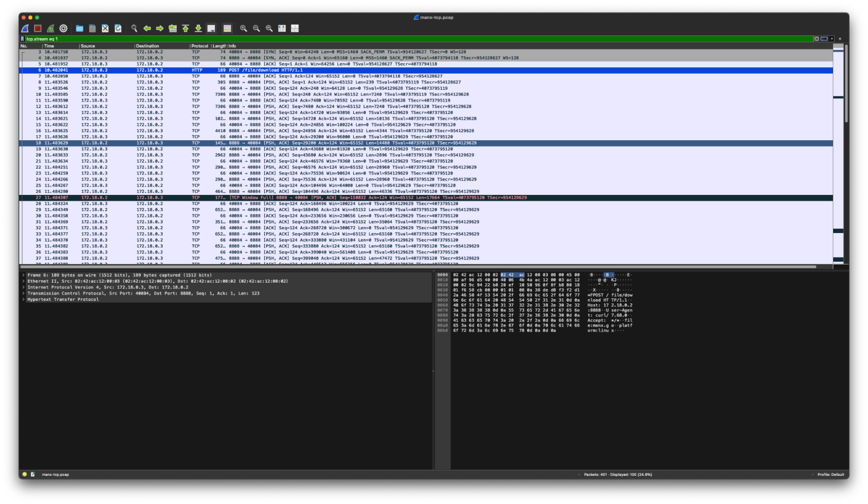Open the recent filter history dropdown
868x504 pixels.
[x=832, y=39]
